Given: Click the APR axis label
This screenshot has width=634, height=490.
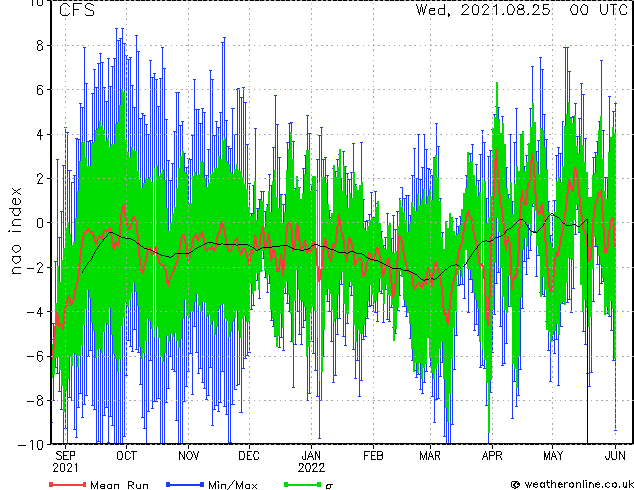Looking at the screenshot, I should tap(492, 456).
